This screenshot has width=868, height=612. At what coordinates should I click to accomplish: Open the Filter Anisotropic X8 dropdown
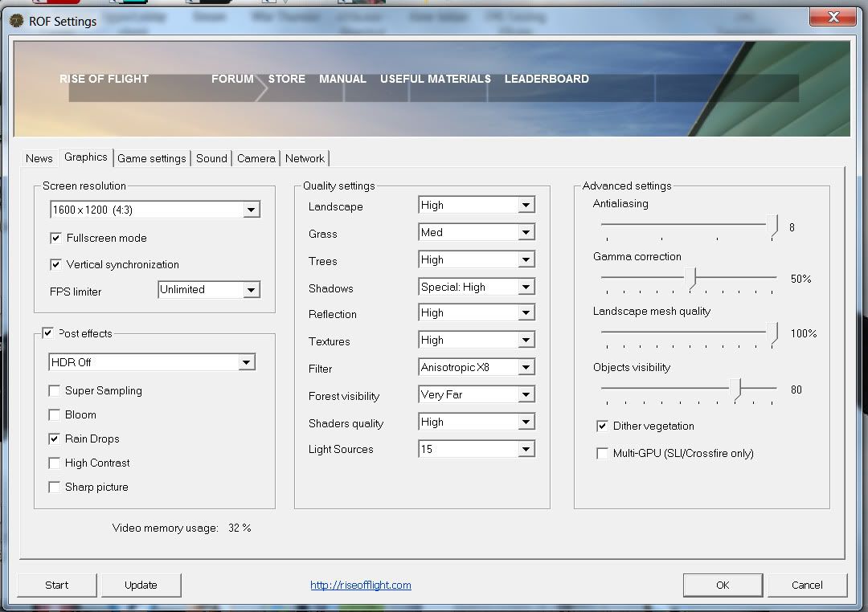tap(477, 367)
